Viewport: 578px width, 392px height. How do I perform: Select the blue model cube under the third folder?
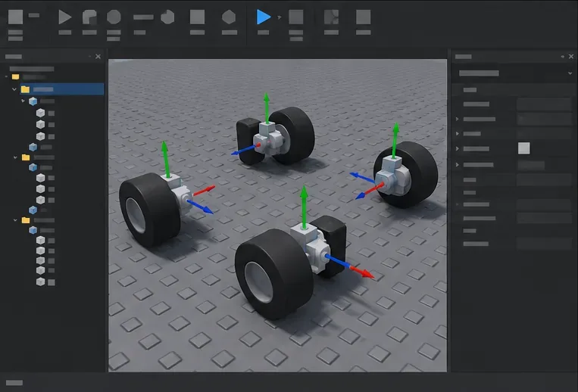point(33,230)
